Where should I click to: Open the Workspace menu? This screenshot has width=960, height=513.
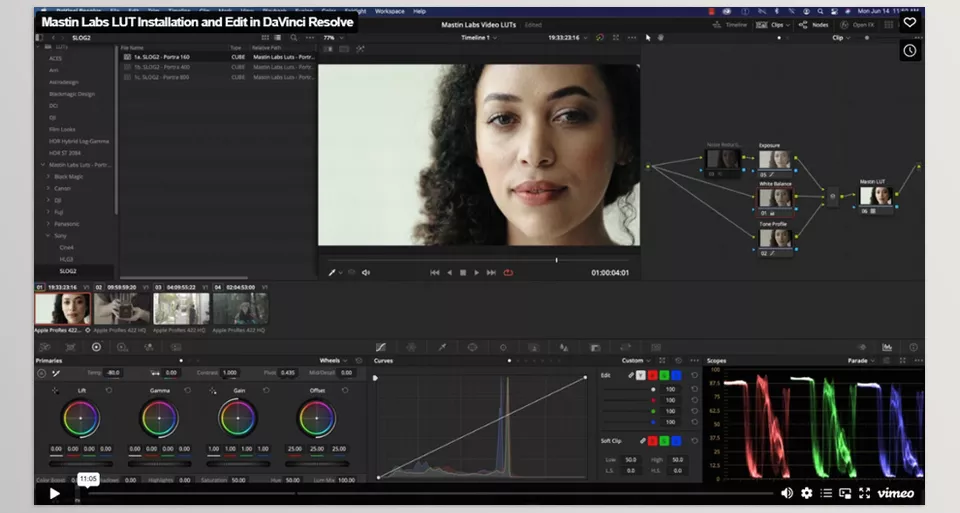pyautogui.click(x=389, y=11)
